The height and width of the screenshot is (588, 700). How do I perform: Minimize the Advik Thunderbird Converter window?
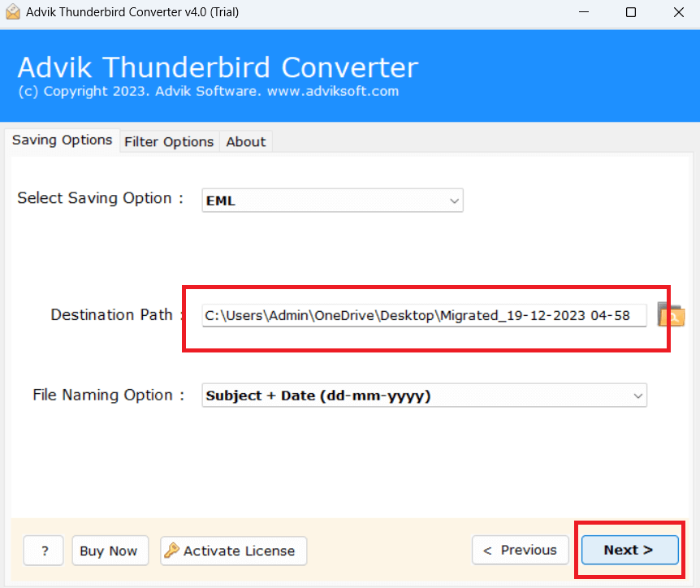click(x=584, y=12)
